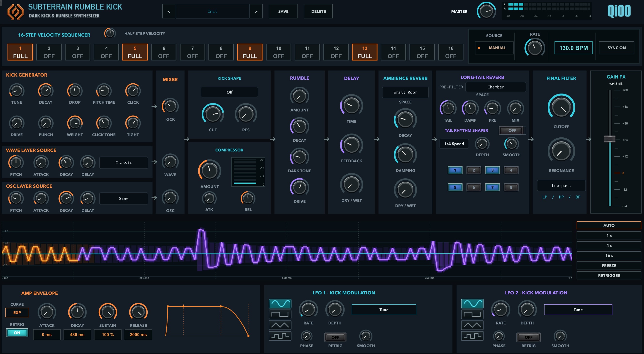Viewport: 644px width, 354px height.
Task: Select the 4 s scope range
Action: [x=609, y=246]
